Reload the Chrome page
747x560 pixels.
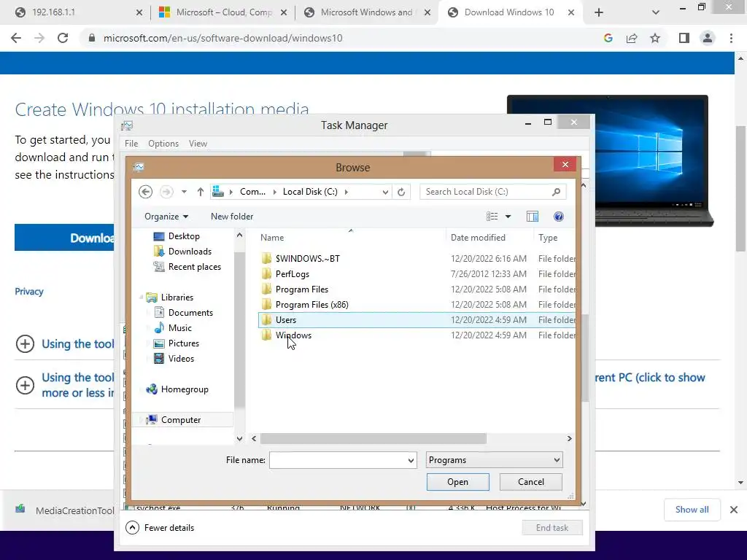pos(63,38)
